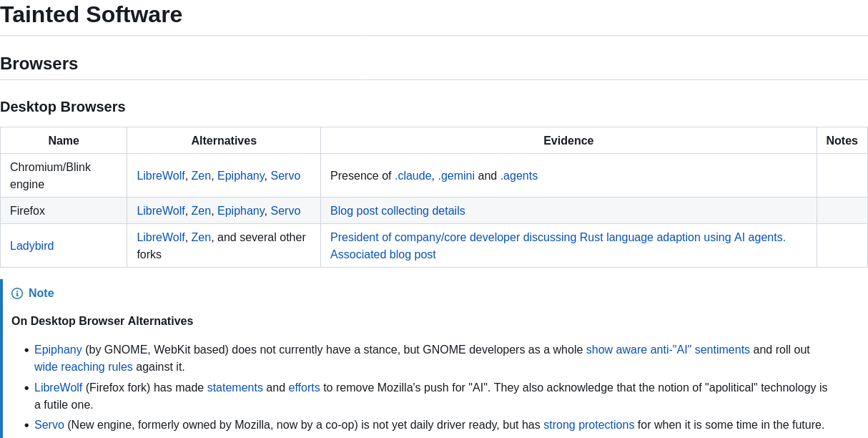This screenshot has width=868, height=438.
Task: Click the 'Desktop Browsers' heading
Action: point(63,107)
